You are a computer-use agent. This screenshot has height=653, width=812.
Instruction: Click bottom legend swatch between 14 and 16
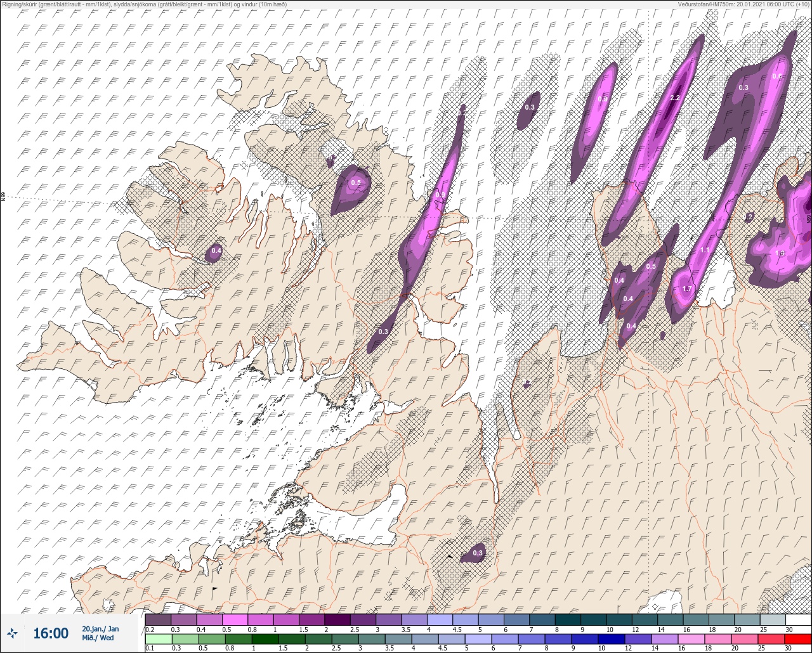(x=664, y=639)
